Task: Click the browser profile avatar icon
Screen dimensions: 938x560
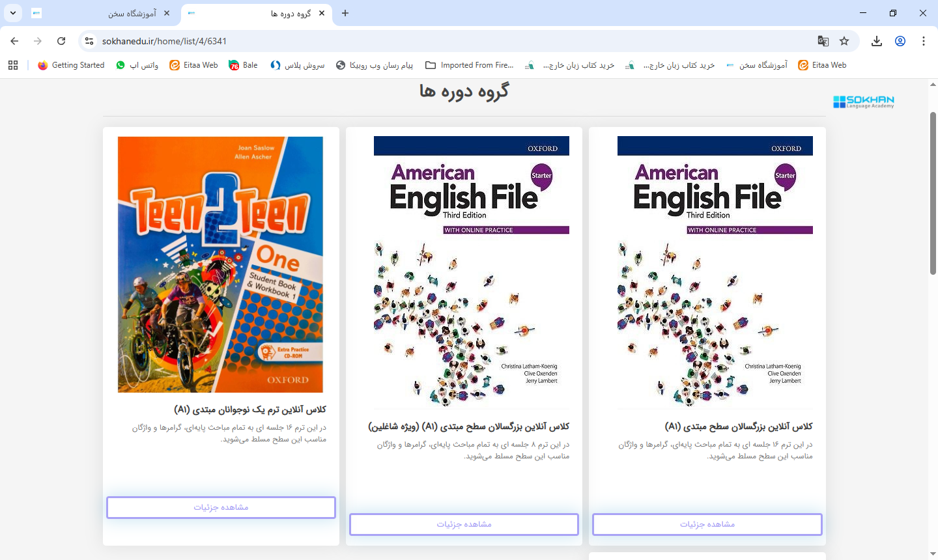Action: [900, 40]
